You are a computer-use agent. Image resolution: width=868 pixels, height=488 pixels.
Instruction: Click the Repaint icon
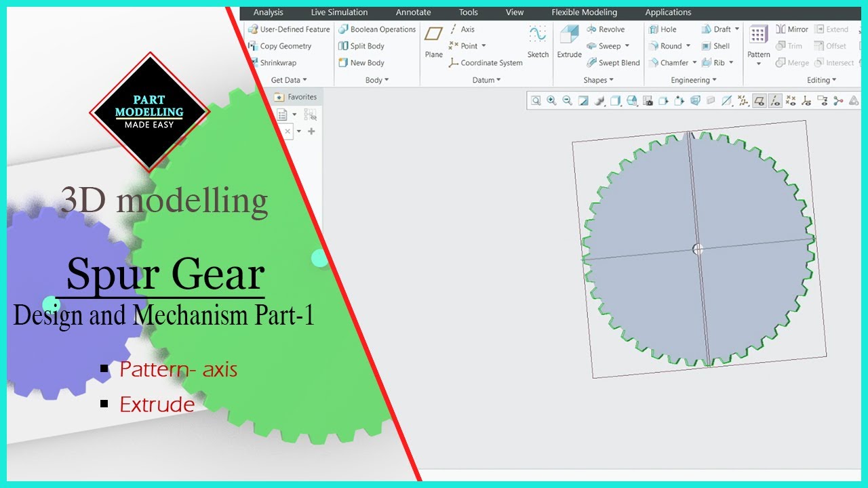(583, 101)
